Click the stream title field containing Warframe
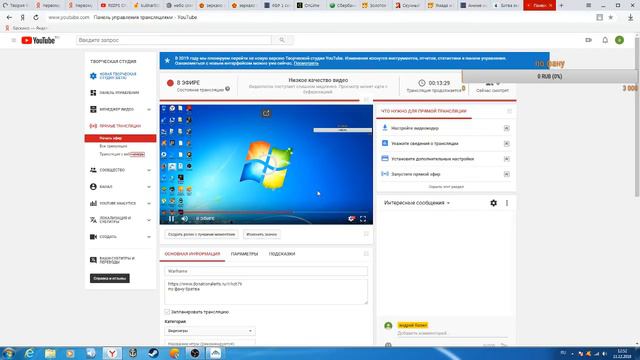This screenshot has height=360, width=640. pos(266,271)
